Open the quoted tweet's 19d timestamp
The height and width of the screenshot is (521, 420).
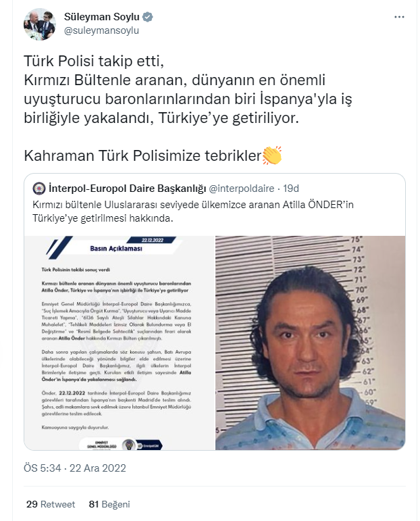click(x=291, y=189)
